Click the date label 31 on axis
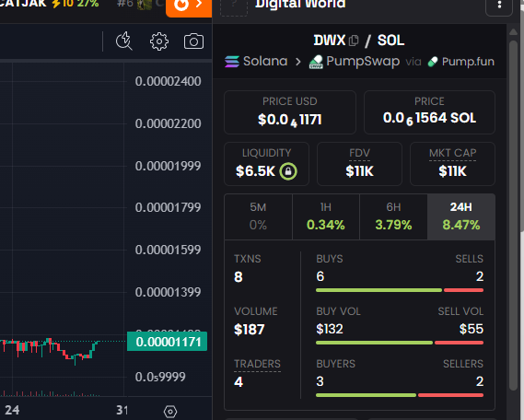Image resolution: width=524 pixels, height=420 pixels. click(122, 410)
